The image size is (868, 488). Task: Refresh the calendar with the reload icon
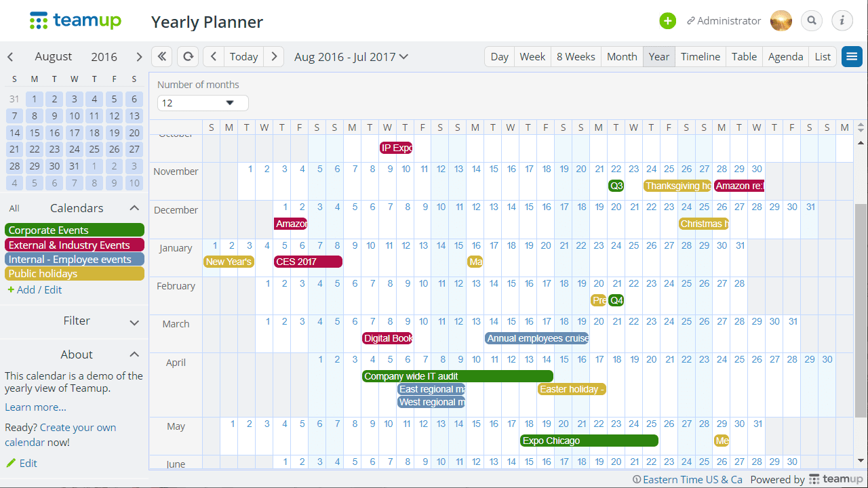[x=187, y=56]
